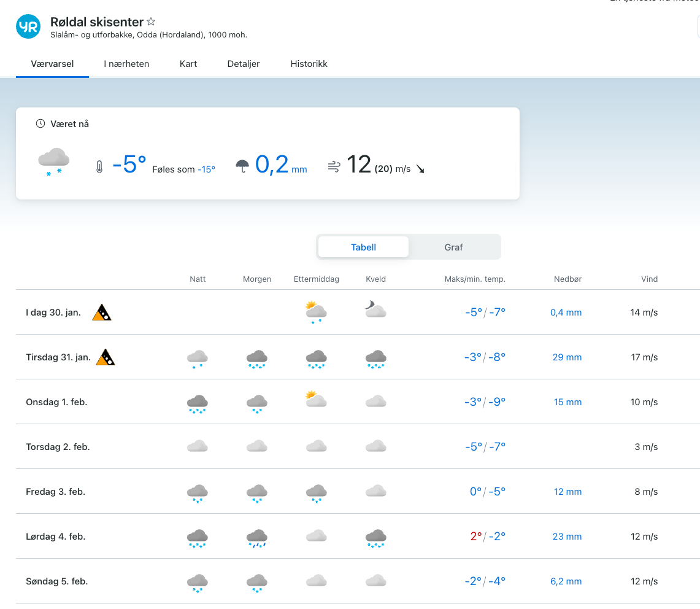The height and width of the screenshot is (609, 700).
Task: Select the Tabell view toggle
Action: pos(363,247)
